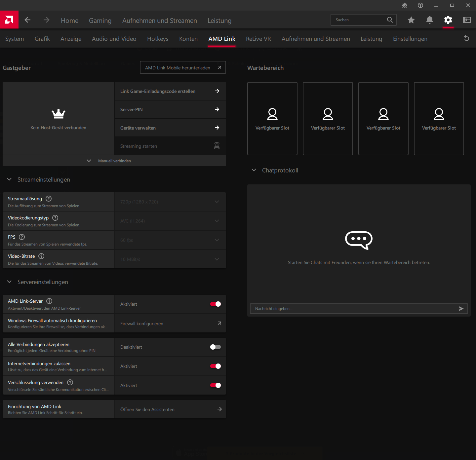Click AMD Link Mobile herunterladen button
The image size is (476, 460).
pyautogui.click(x=183, y=67)
